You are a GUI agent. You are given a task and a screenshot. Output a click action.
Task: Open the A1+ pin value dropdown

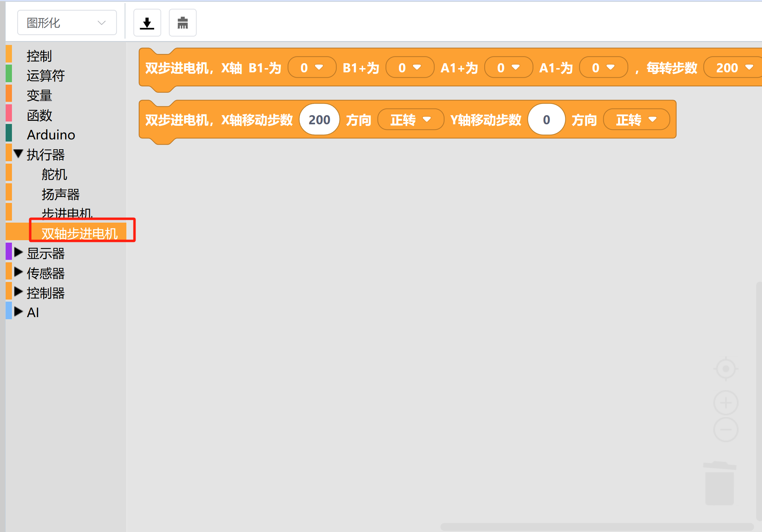tap(508, 67)
